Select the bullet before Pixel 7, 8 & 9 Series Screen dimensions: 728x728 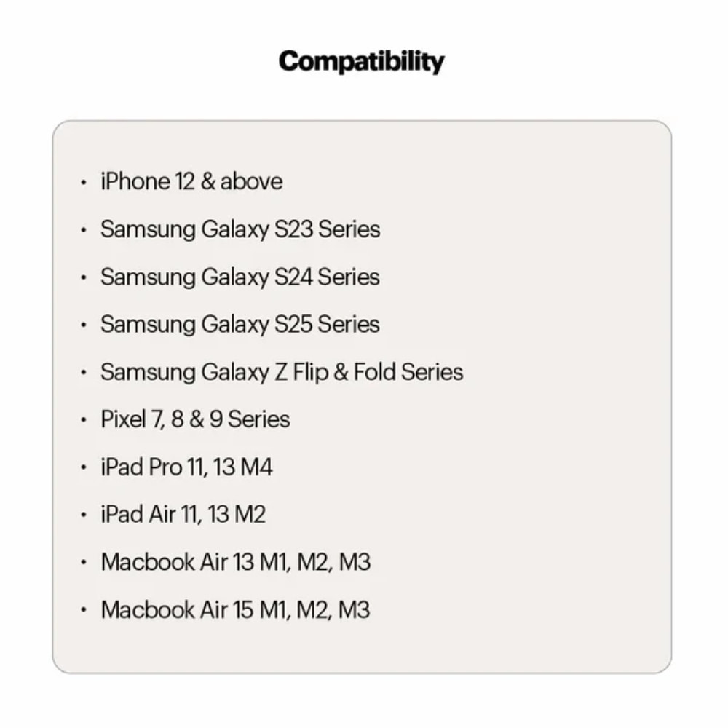tap(84, 420)
